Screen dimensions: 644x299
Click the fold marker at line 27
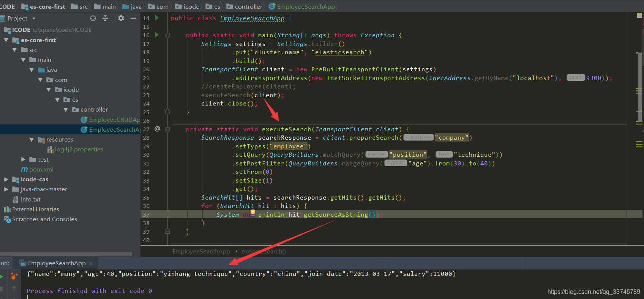[167, 129]
